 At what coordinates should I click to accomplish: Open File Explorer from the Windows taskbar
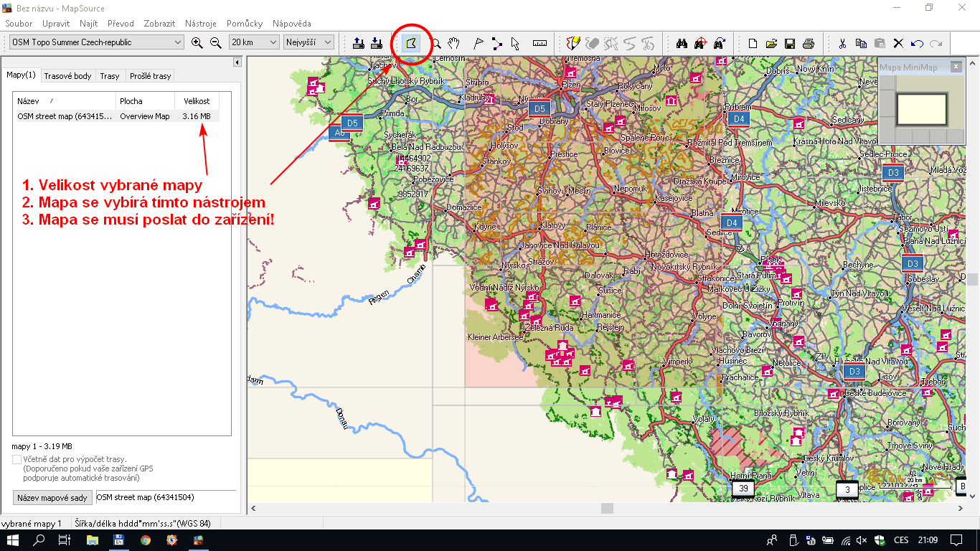93,540
